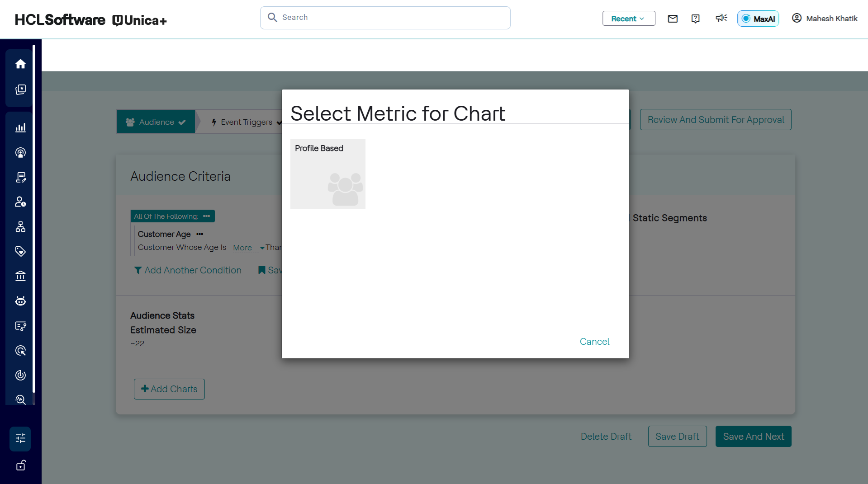
Task: Click the bank institution sidebar icon
Action: point(20,276)
